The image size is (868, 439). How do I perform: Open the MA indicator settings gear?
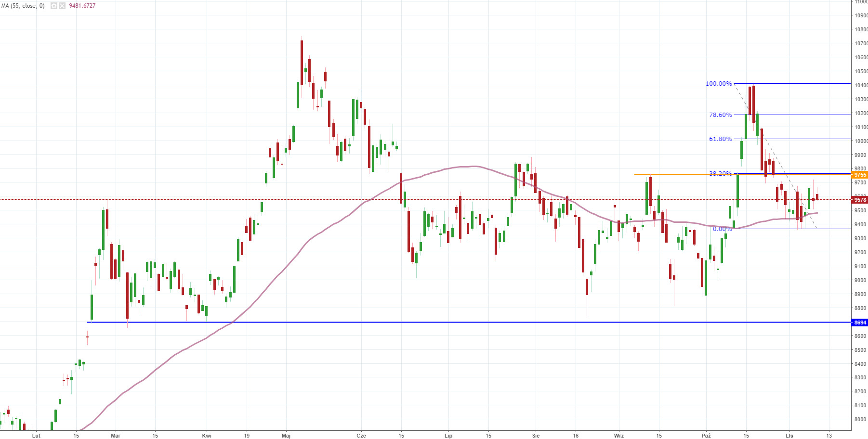click(54, 6)
